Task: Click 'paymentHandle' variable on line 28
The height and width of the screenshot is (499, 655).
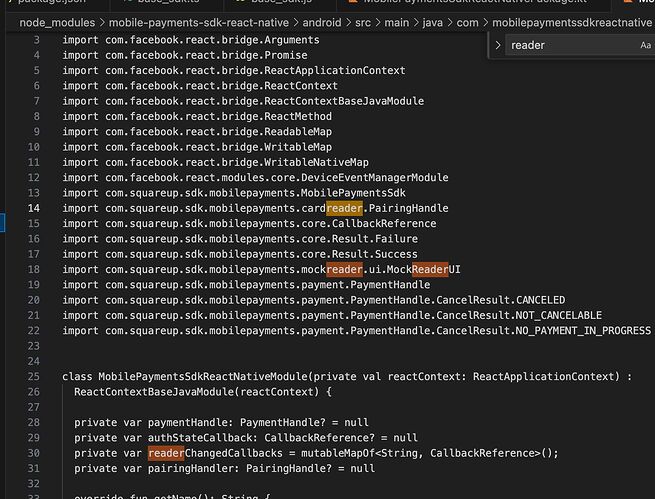Action: click(x=188, y=422)
